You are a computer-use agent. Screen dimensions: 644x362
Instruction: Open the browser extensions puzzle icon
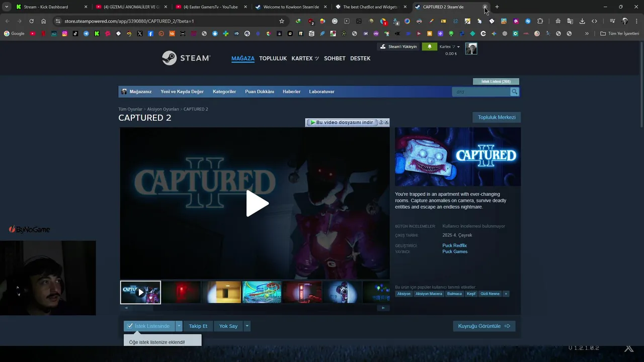point(540,21)
